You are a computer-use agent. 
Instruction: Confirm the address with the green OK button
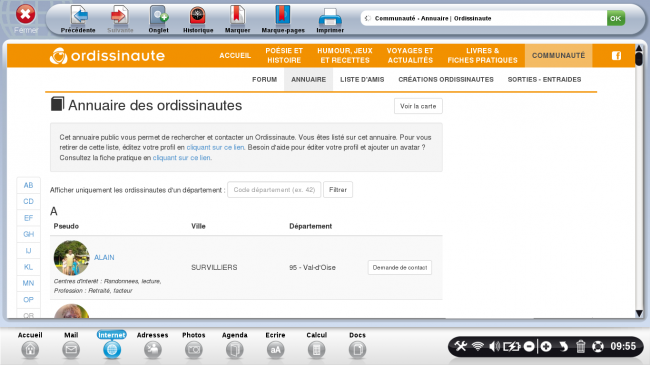tap(616, 18)
